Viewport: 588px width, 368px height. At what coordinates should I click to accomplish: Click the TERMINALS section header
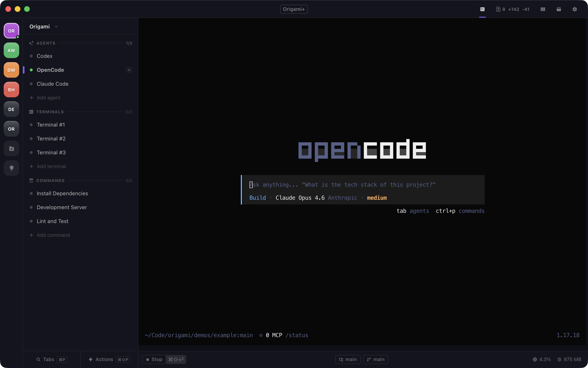(x=50, y=112)
